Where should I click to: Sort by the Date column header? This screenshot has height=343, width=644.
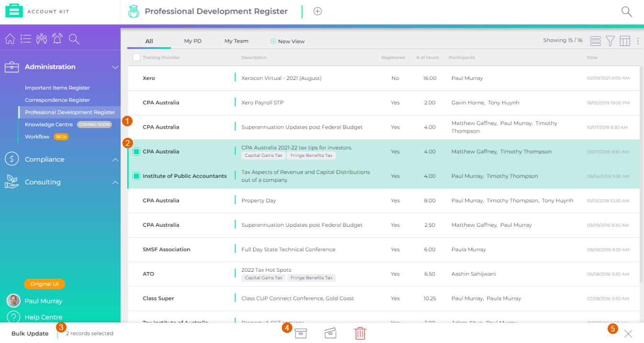(x=592, y=57)
